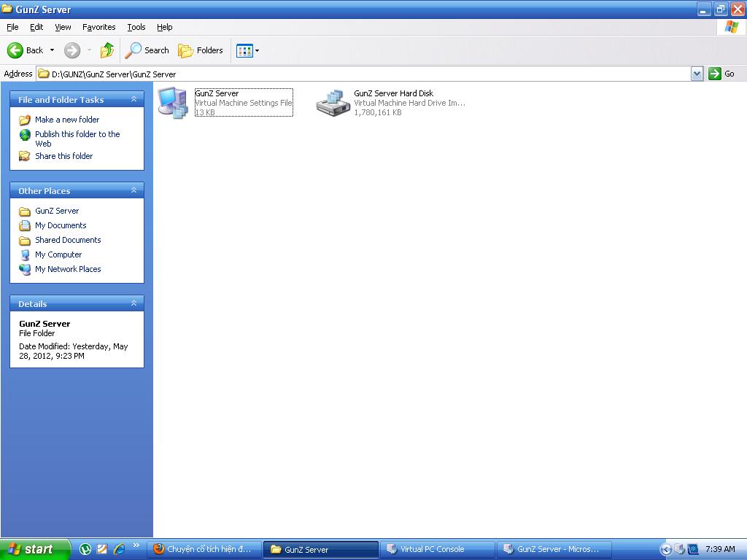The image size is (747, 560).
Task: Click the green Go button
Action: click(x=721, y=74)
